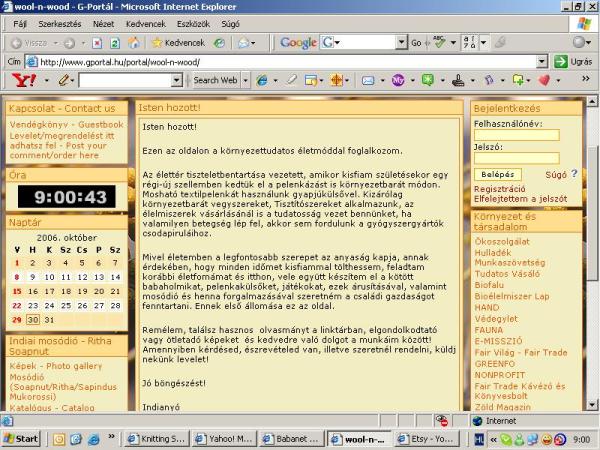Image resolution: width=600 pixels, height=450 pixels.
Task: Click the Ugrás go button
Action: 572,61
